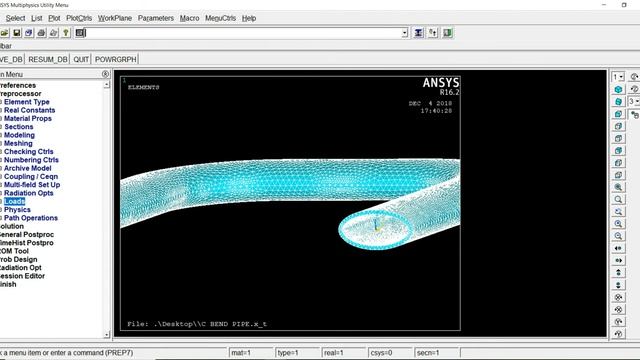Screen dimensions: 640x360
Task: Click Zoom In magnifier with plus
Action: point(618,224)
